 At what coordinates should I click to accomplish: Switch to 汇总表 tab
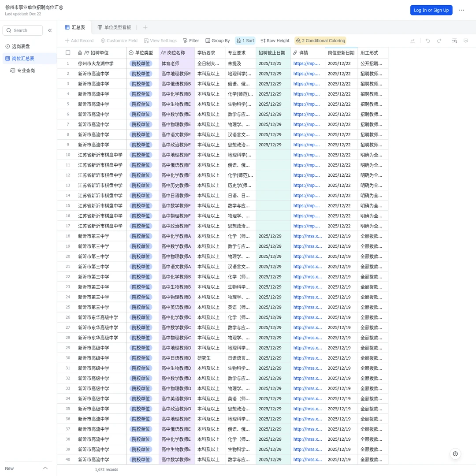click(75, 27)
